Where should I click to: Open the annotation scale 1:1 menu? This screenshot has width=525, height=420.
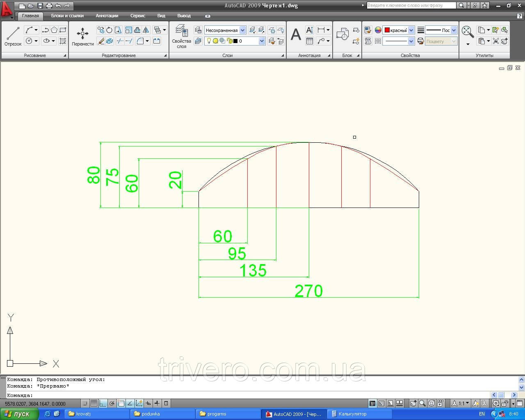pyautogui.click(x=460, y=404)
